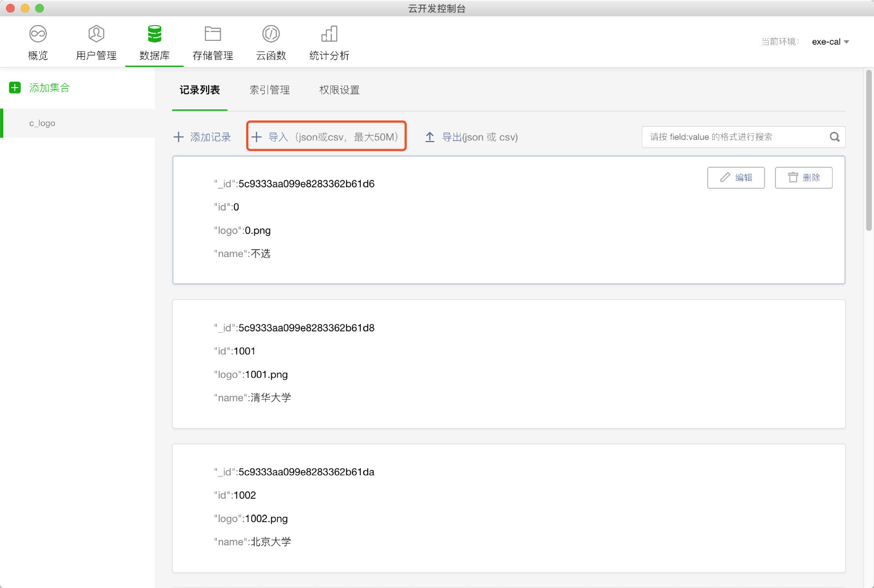This screenshot has width=874, height=588.
Task: Open the exe-cal environment dropdown
Action: click(x=830, y=42)
